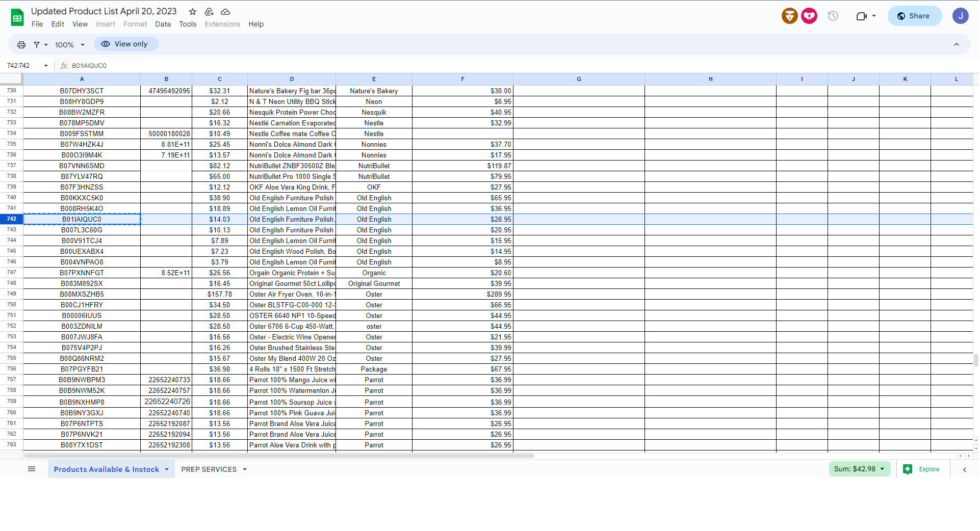Open version history clock icon
Screen dimensions: 980x531
pos(833,16)
